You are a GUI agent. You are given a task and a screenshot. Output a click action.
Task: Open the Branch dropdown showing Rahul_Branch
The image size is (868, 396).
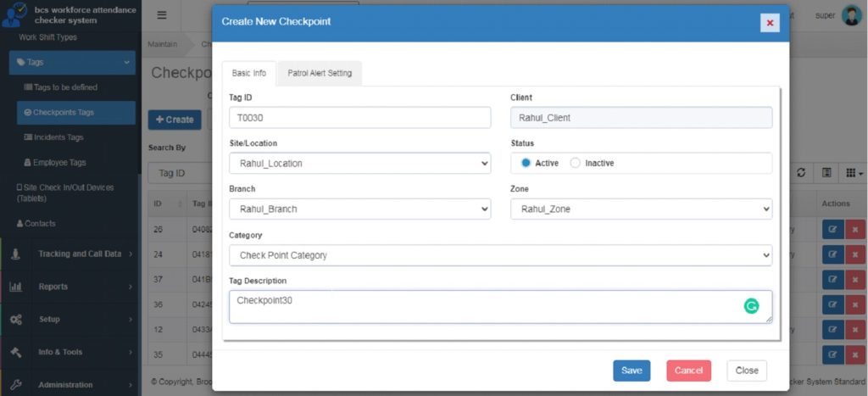[359, 209]
